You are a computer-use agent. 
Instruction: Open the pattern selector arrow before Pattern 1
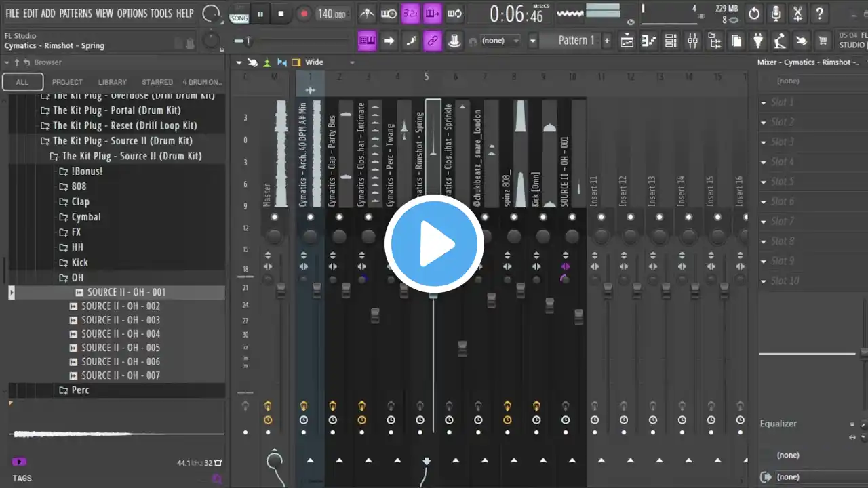(x=533, y=41)
